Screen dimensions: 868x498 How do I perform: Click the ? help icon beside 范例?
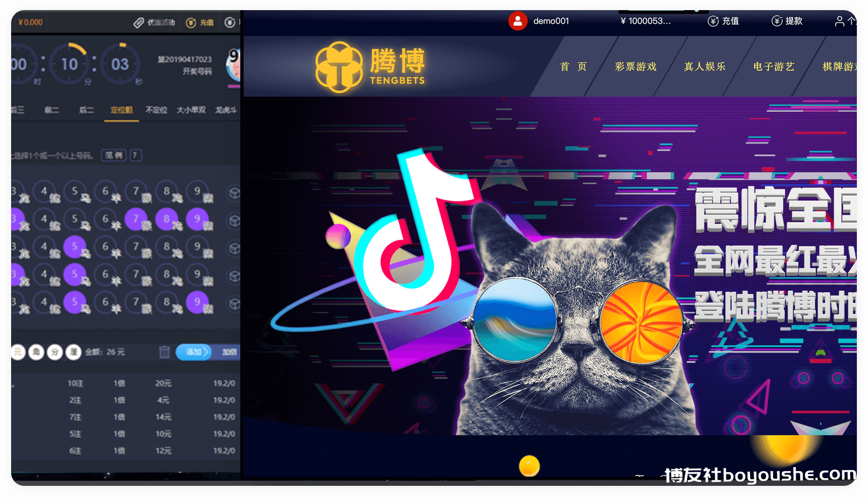pyautogui.click(x=136, y=155)
